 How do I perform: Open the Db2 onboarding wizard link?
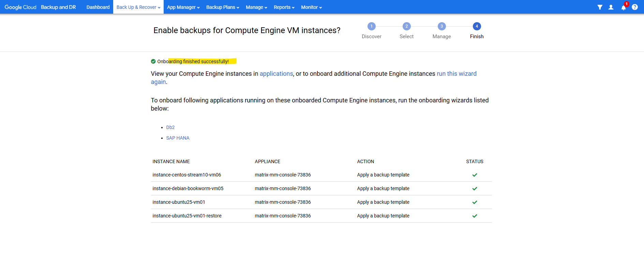tap(170, 127)
